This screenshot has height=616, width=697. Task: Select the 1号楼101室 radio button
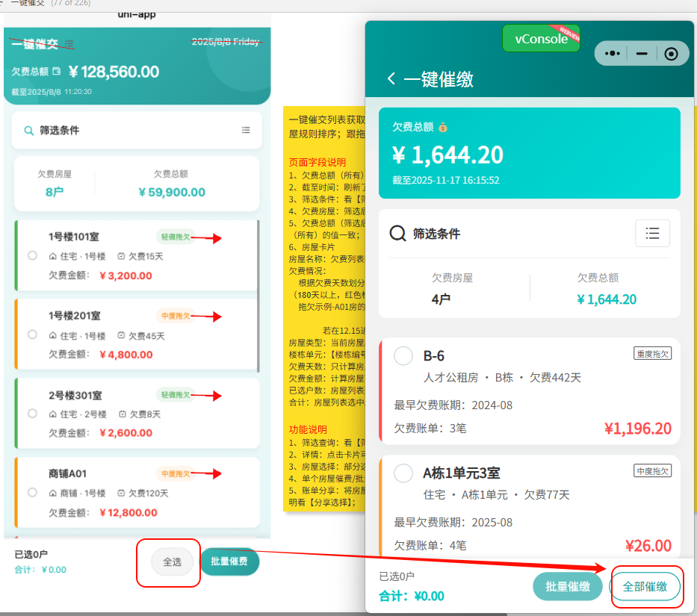[x=32, y=255]
